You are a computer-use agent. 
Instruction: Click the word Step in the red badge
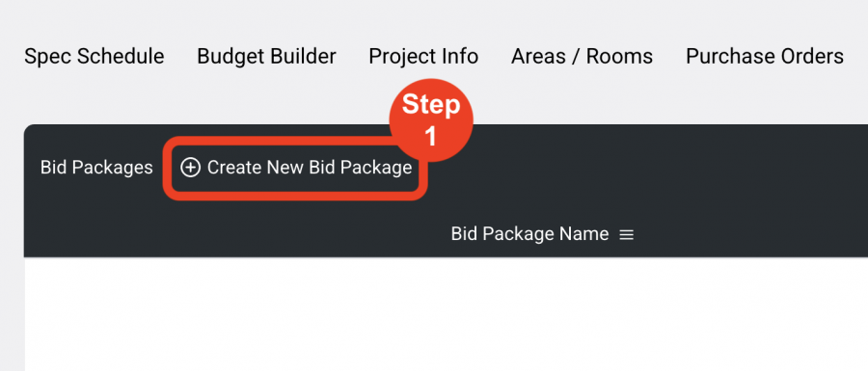point(431,104)
